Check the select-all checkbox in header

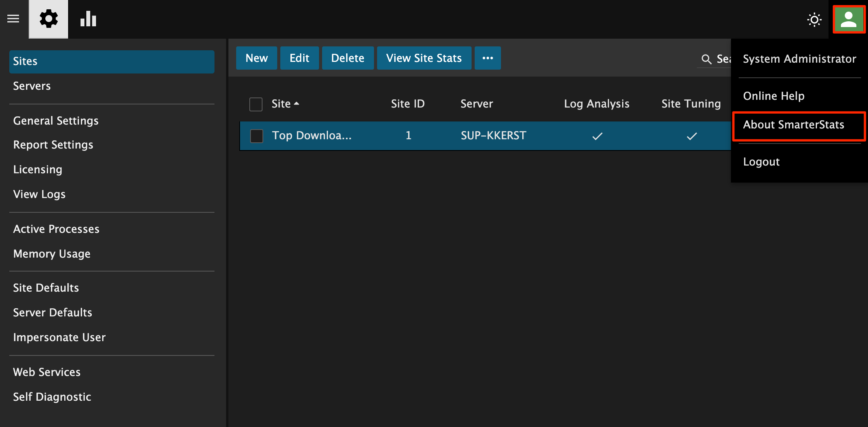coord(256,104)
